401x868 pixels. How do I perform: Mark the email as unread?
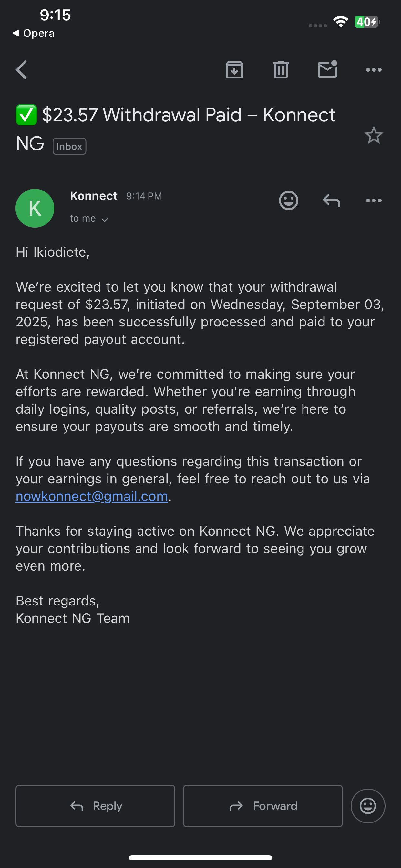(327, 69)
